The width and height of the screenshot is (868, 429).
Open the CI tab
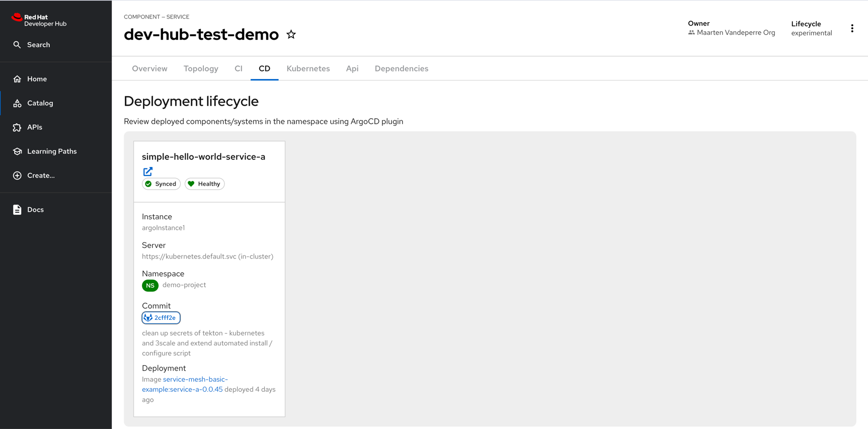pos(239,68)
